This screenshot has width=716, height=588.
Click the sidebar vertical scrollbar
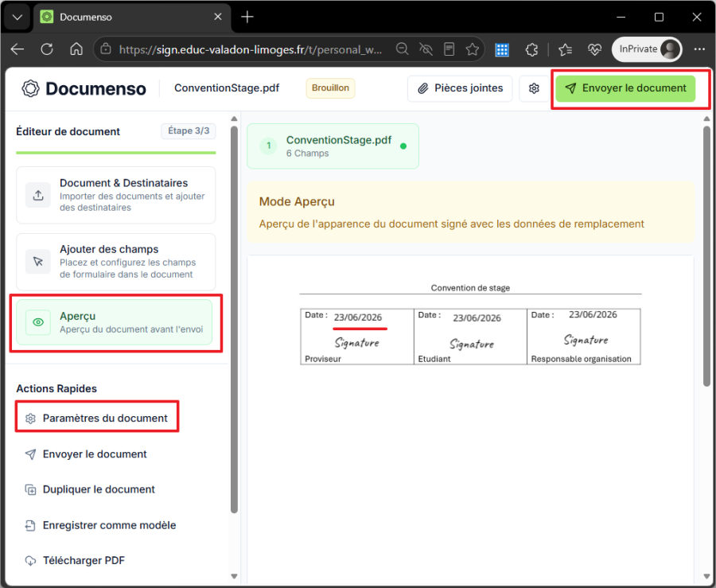(234, 320)
